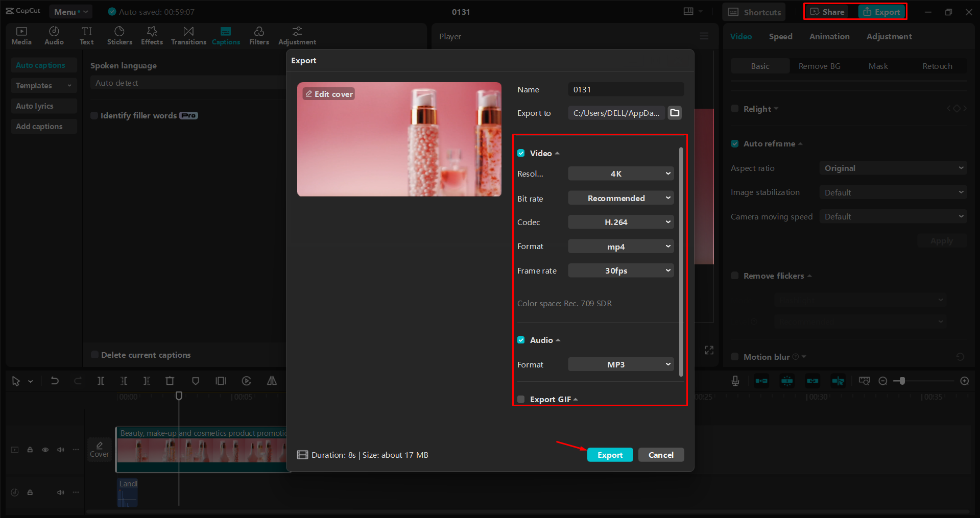Click the timeline zoom slider handle
This screenshot has width=980, height=518.
(x=902, y=381)
